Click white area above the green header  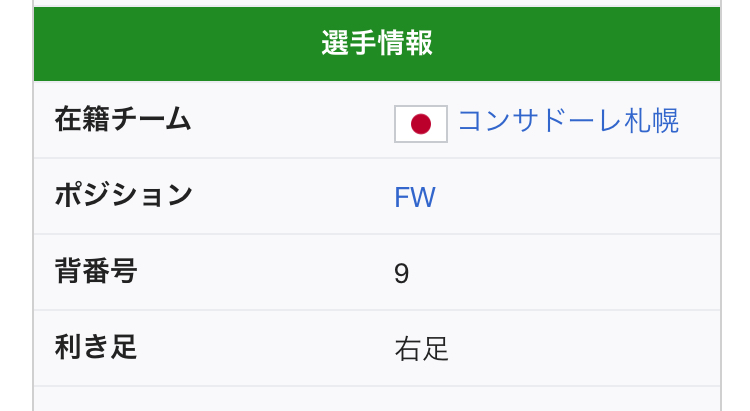coord(377,4)
